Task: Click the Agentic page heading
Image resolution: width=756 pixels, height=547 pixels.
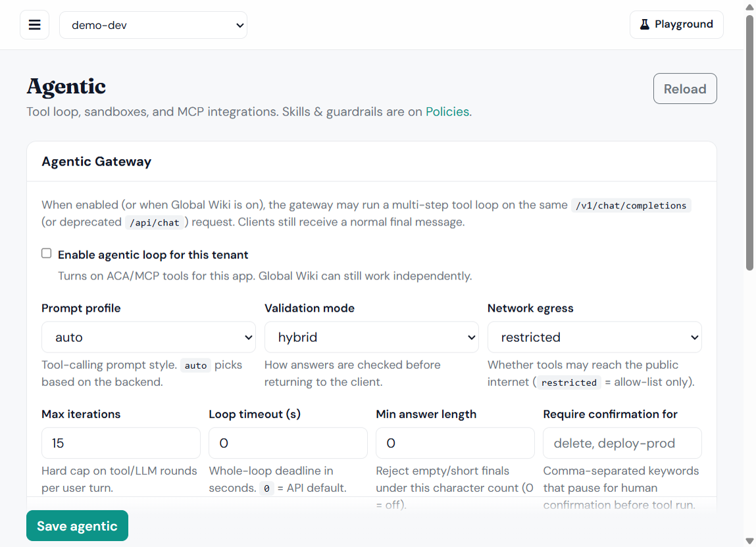Action: click(x=66, y=87)
